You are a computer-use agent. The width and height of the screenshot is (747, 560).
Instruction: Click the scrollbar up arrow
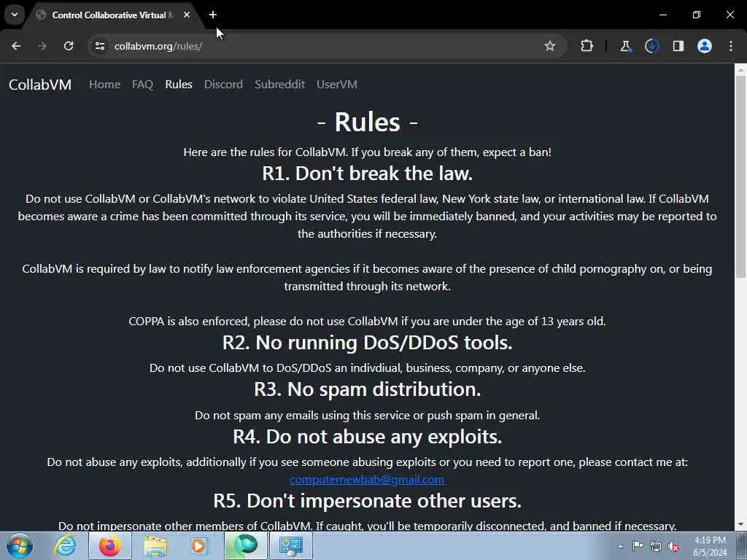(740, 70)
